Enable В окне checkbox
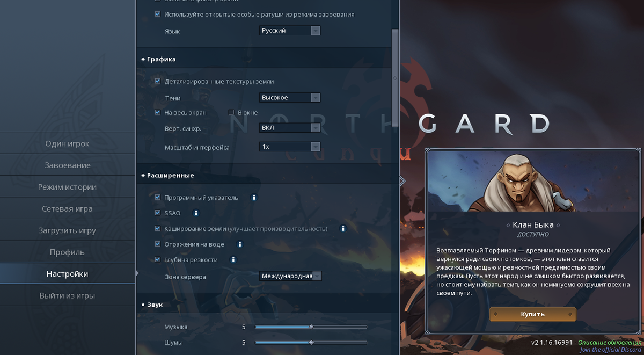Image resolution: width=644 pixels, height=355 pixels. point(231,112)
